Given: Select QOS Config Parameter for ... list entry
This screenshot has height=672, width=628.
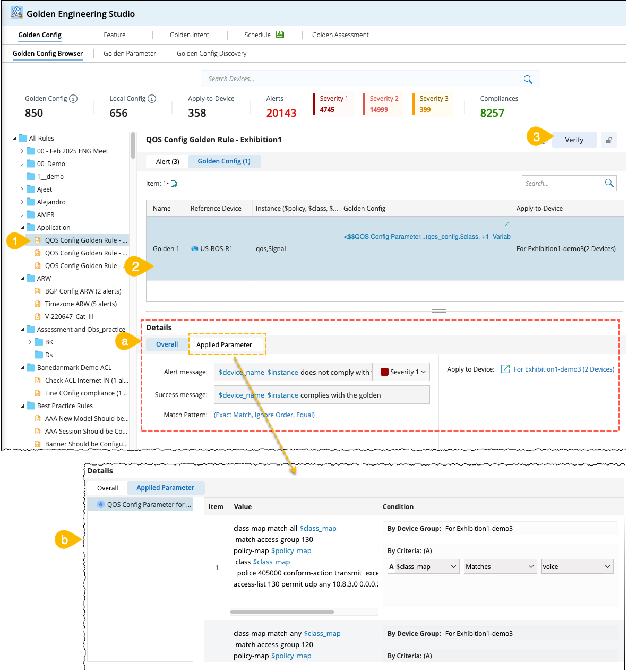Looking at the screenshot, I should [140, 504].
